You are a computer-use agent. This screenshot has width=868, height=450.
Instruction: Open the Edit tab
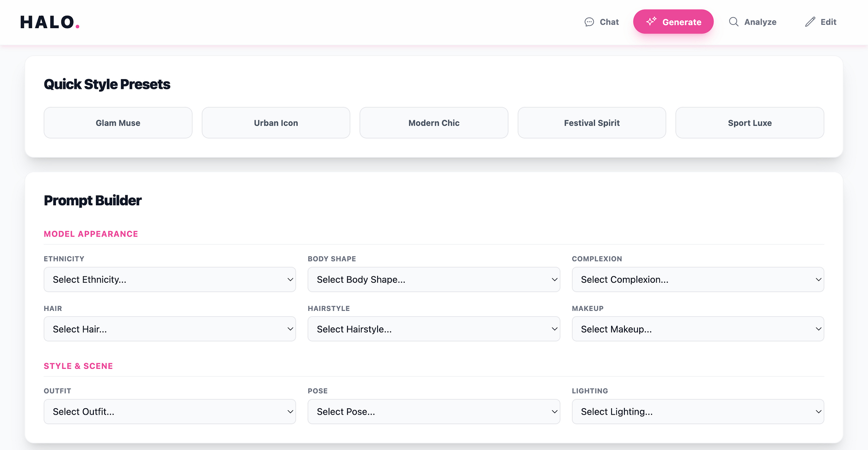(821, 22)
